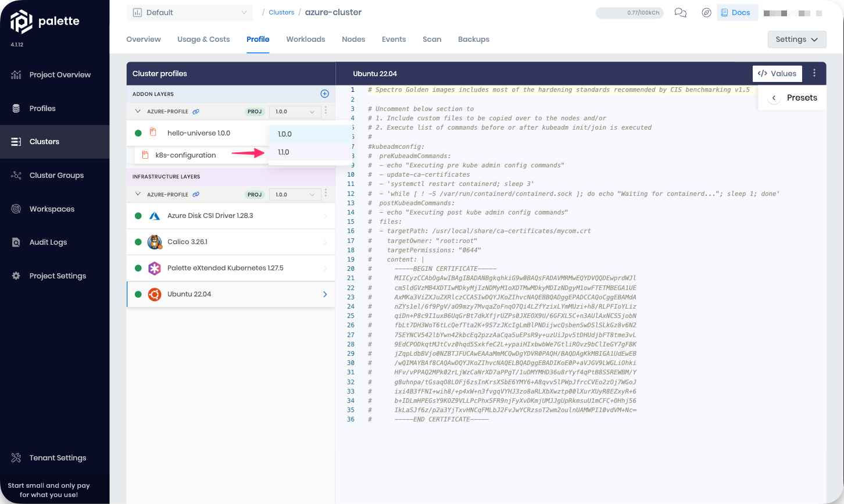Go to Clusters in sidebar
Image resolution: width=844 pixels, height=504 pixels.
(x=55, y=142)
